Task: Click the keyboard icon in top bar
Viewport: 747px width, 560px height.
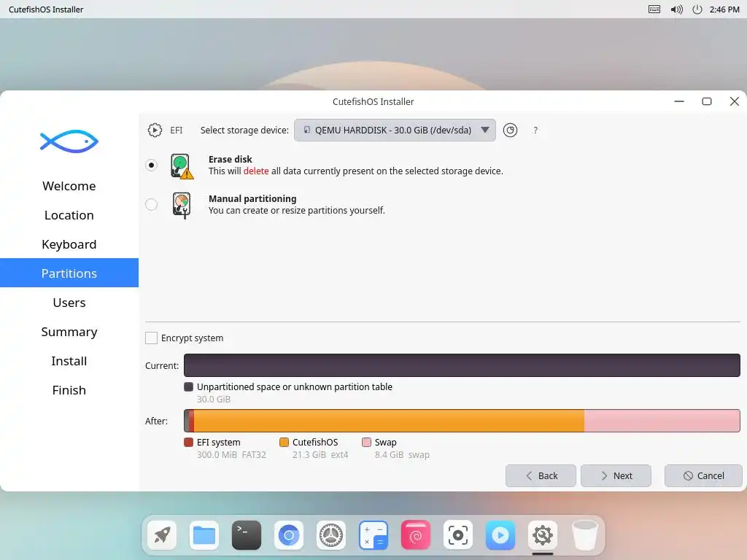Action: [x=654, y=9]
